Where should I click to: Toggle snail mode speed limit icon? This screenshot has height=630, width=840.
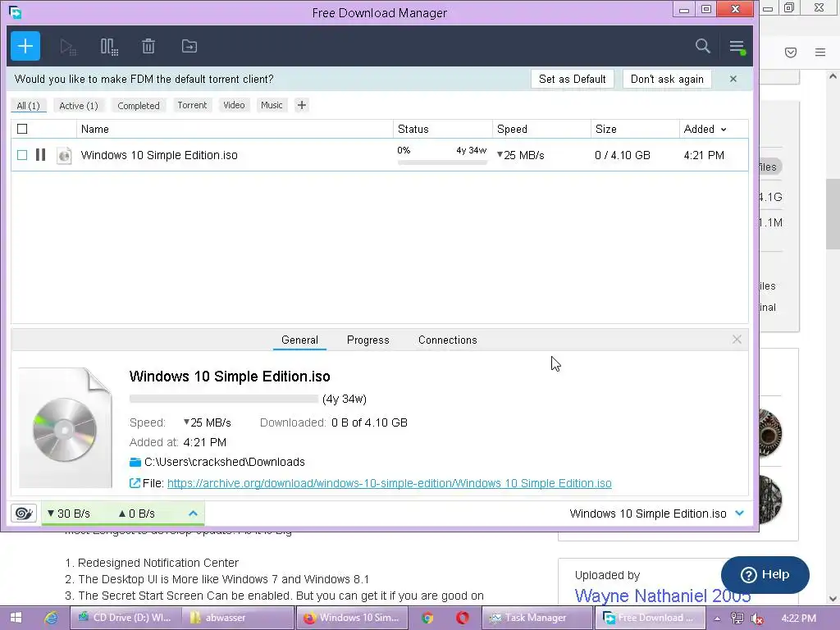pos(24,514)
